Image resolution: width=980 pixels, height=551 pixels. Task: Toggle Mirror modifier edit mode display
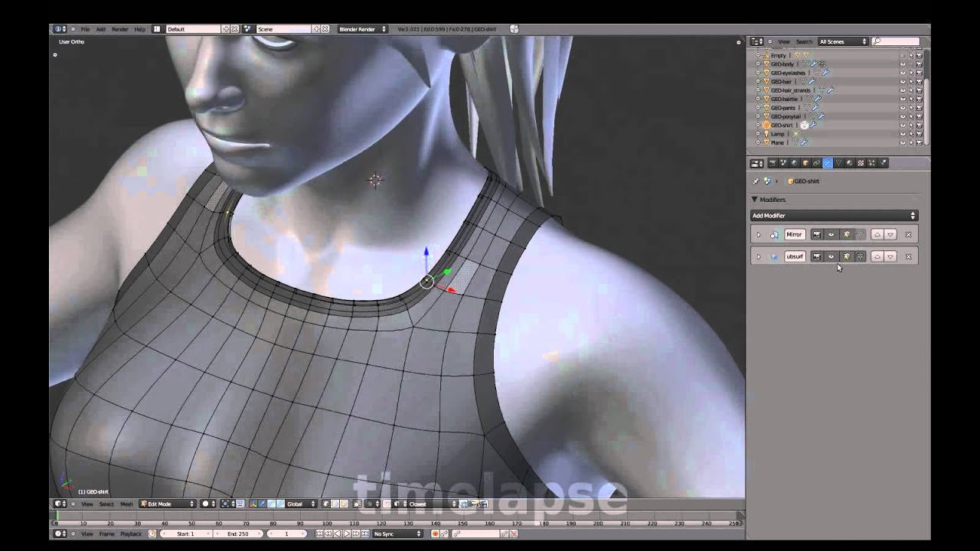pyautogui.click(x=846, y=234)
